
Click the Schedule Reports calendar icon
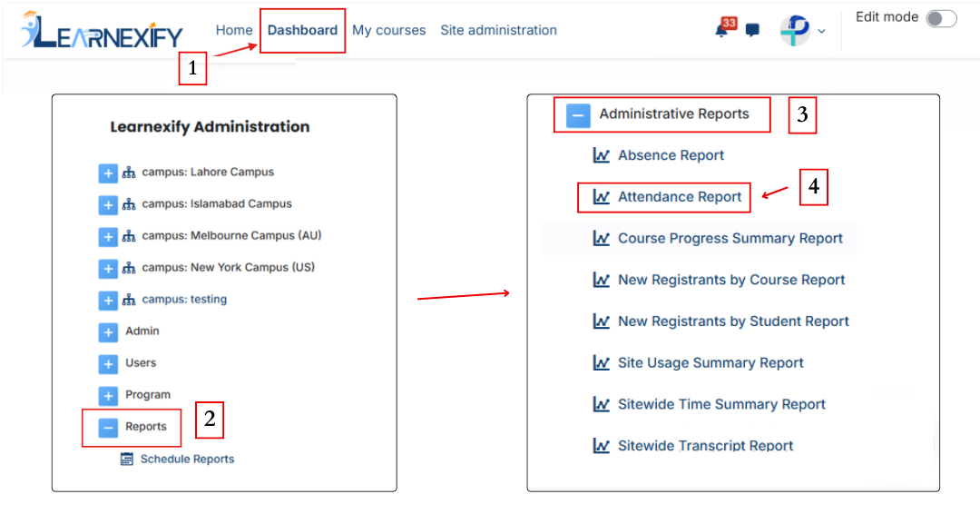click(127, 459)
